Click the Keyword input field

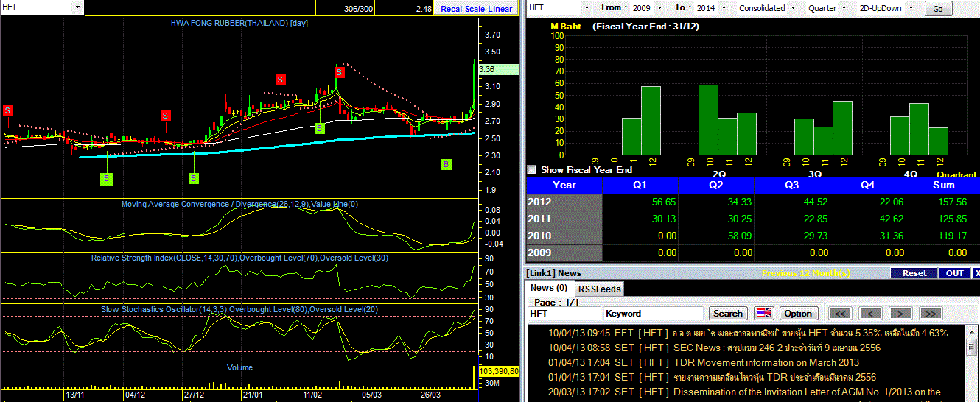pyautogui.click(x=653, y=313)
